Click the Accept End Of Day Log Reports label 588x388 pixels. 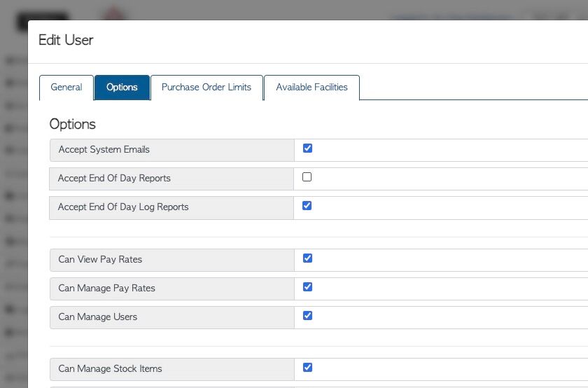coord(123,207)
